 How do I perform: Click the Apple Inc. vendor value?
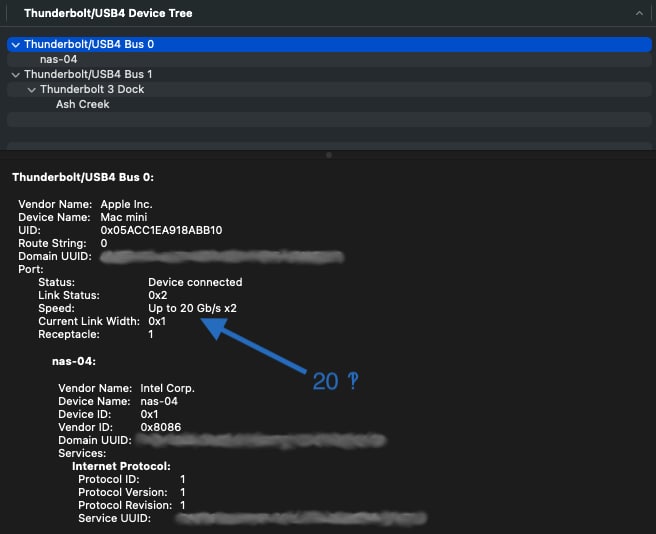(x=126, y=204)
